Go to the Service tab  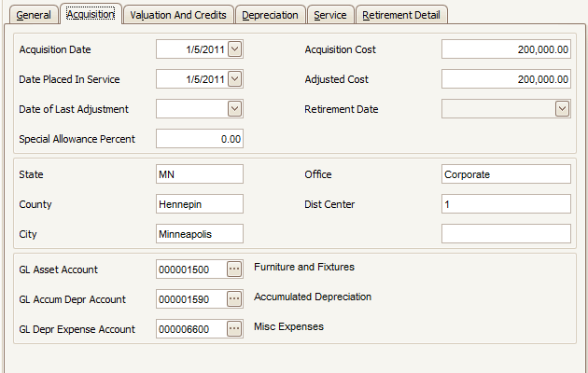click(330, 15)
